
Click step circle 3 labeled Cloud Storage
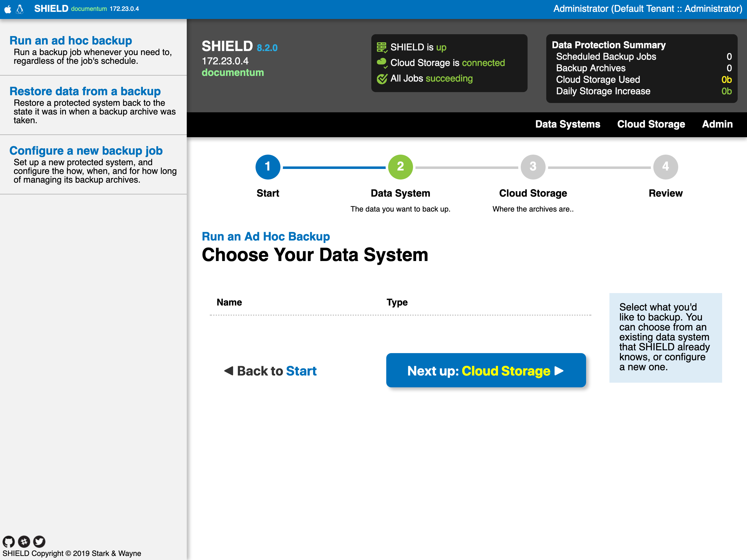click(533, 167)
